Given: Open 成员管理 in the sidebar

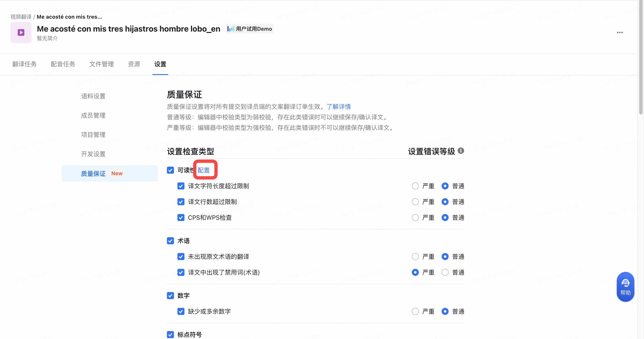Looking at the screenshot, I should [93, 115].
